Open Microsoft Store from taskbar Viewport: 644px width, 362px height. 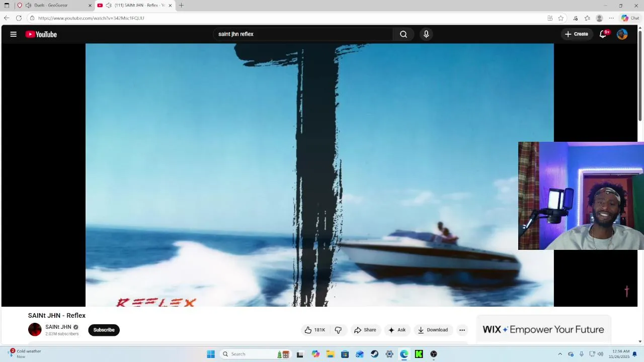pos(345,354)
